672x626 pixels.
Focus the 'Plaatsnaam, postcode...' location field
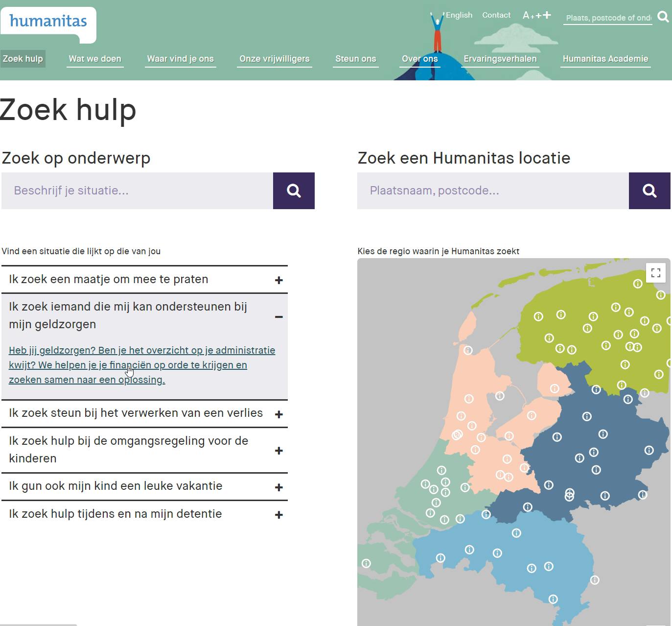[493, 191]
